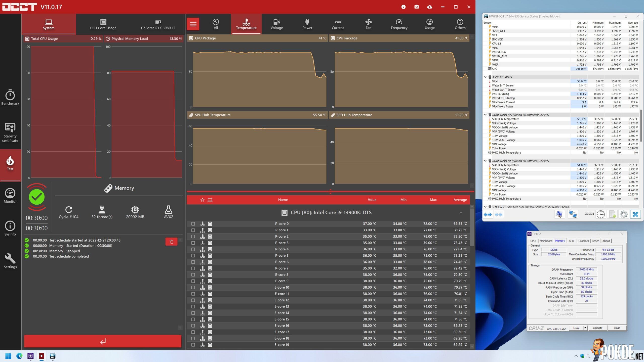Image resolution: width=644 pixels, height=362 pixels.
Task: Check the P-core 7 checkbox
Action: (x=193, y=268)
